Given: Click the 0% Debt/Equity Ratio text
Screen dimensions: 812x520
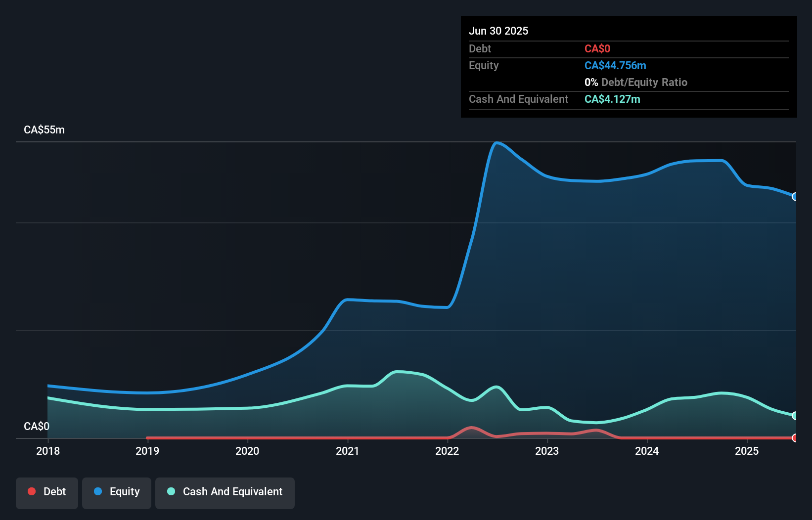Looking at the screenshot, I should [636, 82].
